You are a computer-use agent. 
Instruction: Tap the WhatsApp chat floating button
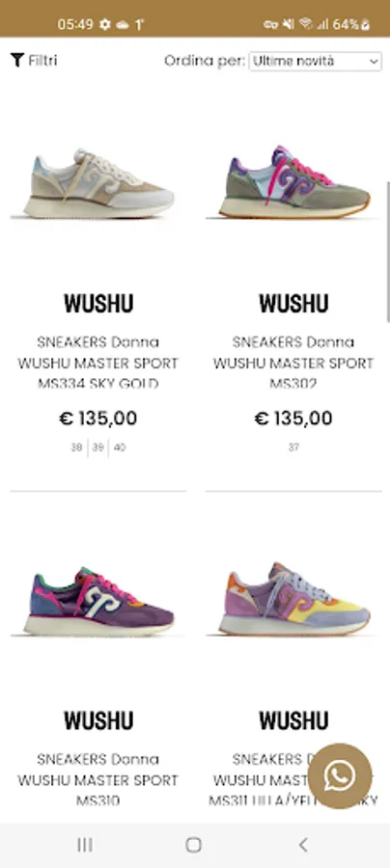[x=340, y=775]
